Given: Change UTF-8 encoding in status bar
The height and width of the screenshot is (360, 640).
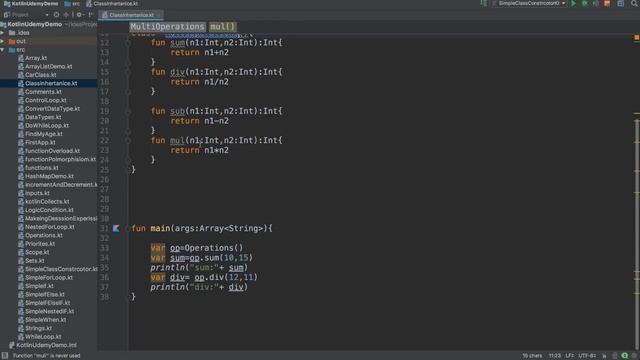Looking at the screenshot, I should tap(587, 356).
